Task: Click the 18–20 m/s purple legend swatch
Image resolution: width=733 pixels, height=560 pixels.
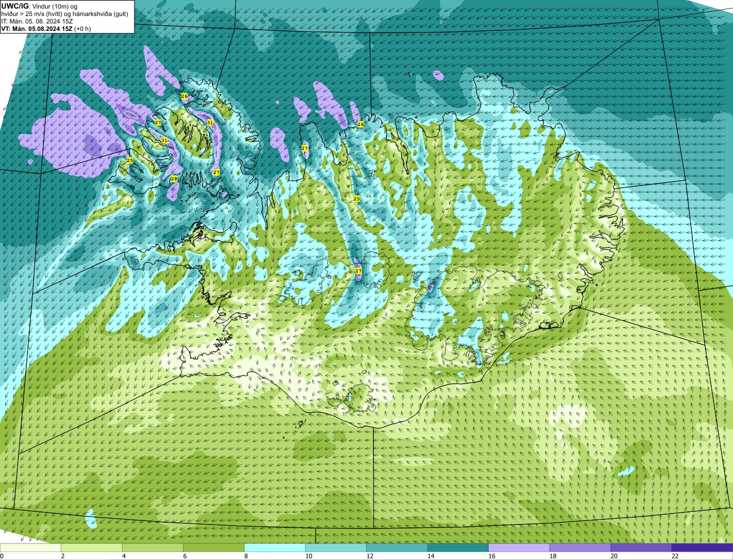Action: coord(580,547)
